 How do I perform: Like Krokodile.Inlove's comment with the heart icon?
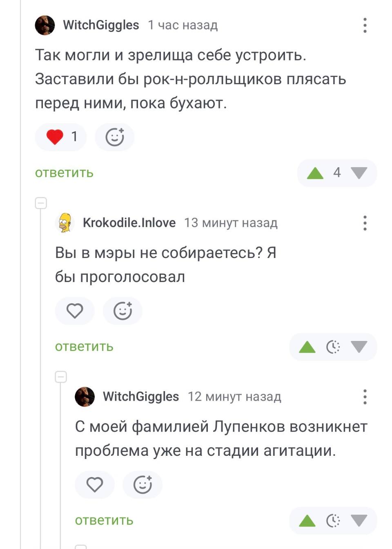[75, 311]
